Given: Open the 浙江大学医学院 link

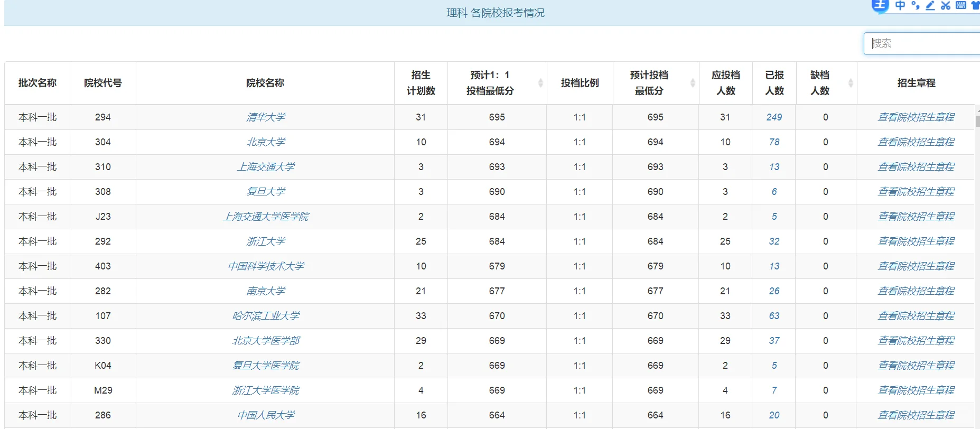Looking at the screenshot, I should [266, 390].
